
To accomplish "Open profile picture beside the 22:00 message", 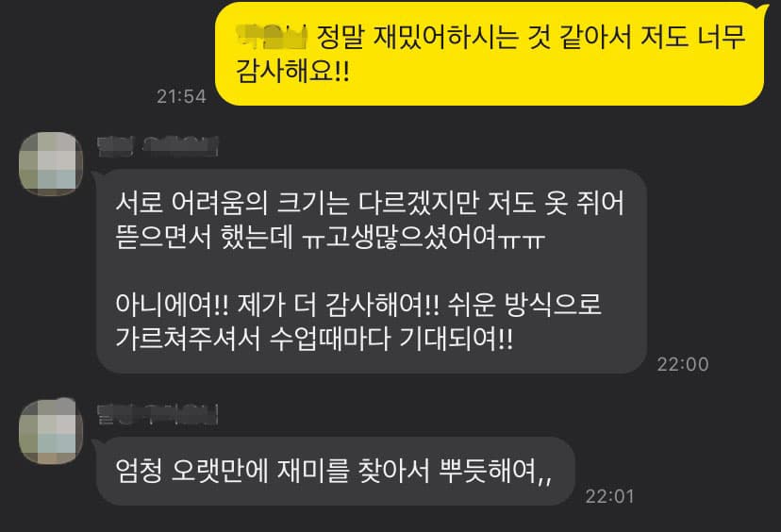I will tap(51, 163).
